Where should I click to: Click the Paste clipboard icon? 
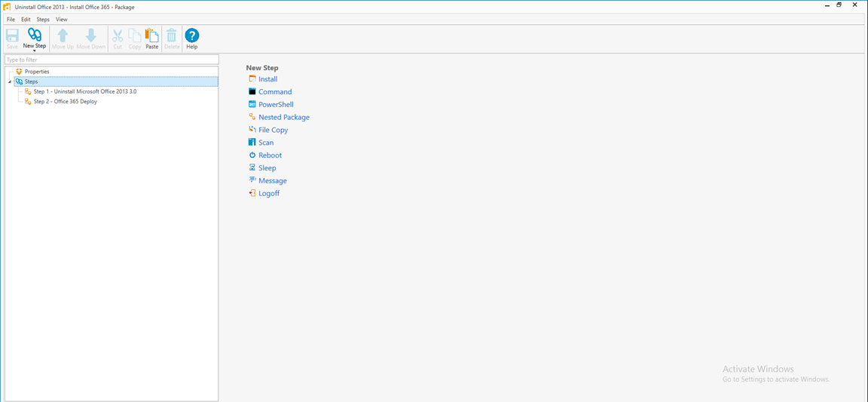[x=151, y=35]
